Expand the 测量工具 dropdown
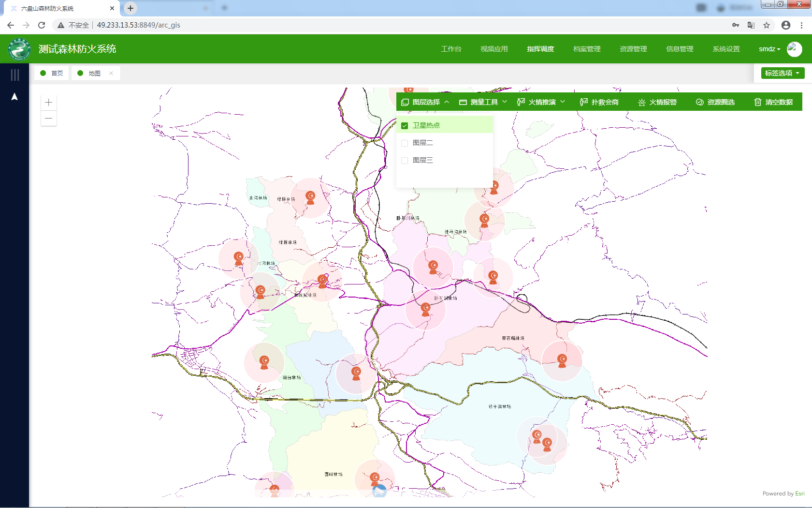This screenshot has height=508, width=812. tap(483, 102)
